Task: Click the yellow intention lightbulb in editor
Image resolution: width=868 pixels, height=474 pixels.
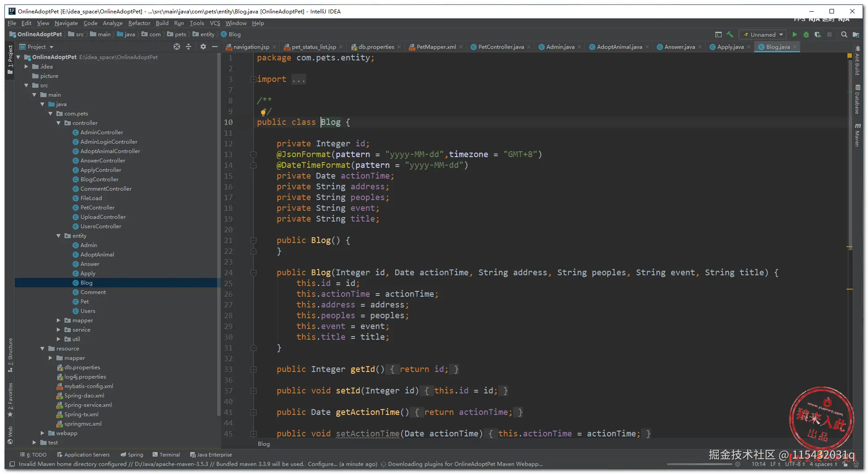Action: 263,112
